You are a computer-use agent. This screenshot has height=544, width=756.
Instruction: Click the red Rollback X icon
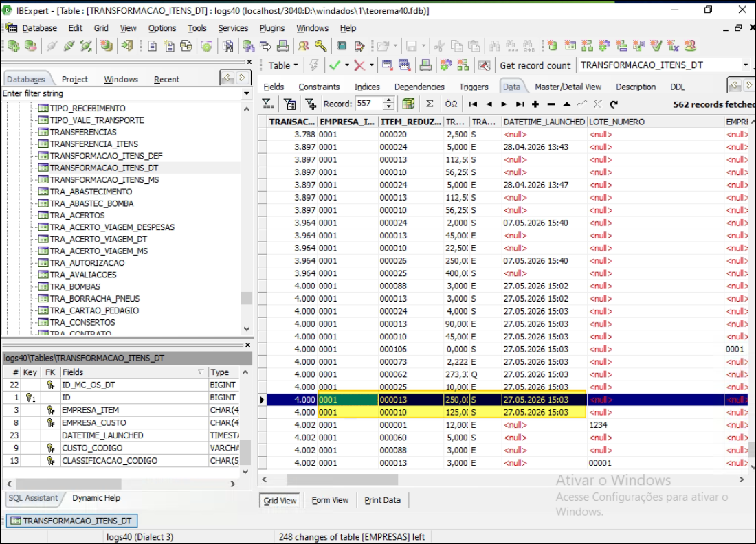pyautogui.click(x=359, y=65)
